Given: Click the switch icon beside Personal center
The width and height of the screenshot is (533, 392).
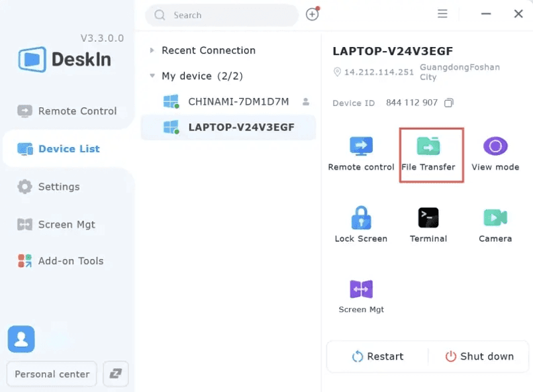Looking at the screenshot, I should point(116,373).
